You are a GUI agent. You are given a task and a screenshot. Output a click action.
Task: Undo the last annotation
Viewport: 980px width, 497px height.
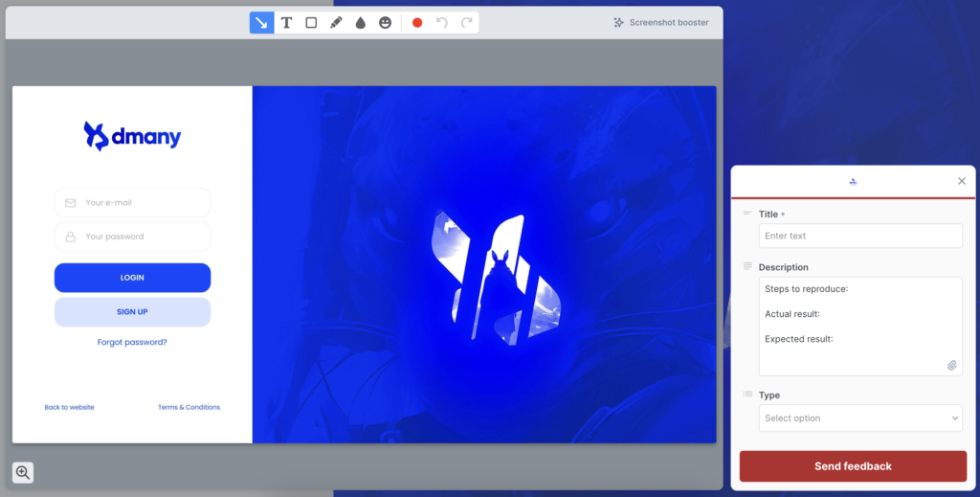click(442, 23)
